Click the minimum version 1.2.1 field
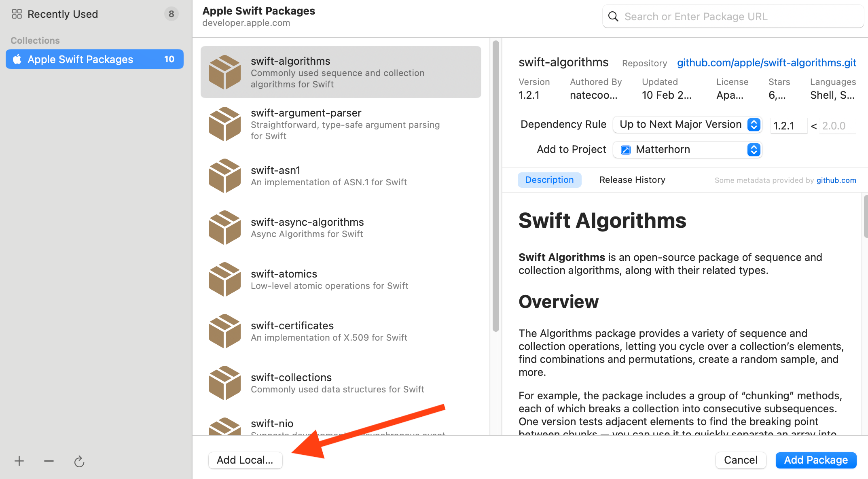 [x=788, y=126]
